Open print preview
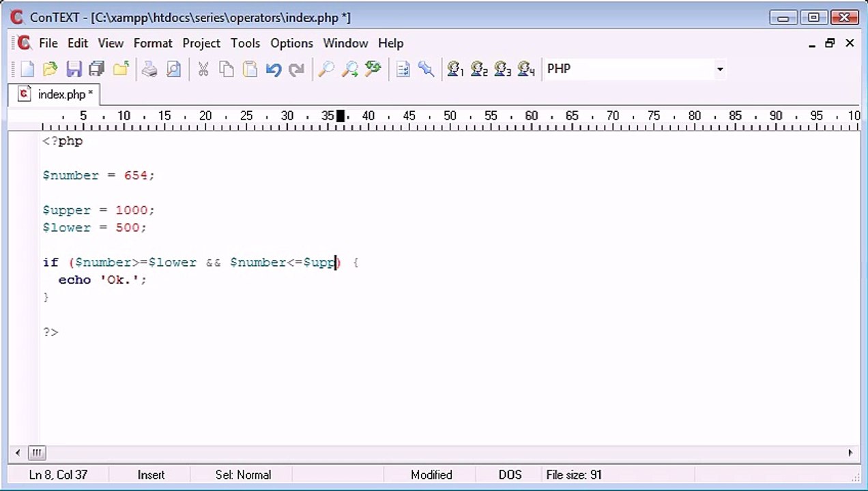 click(173, 69)
